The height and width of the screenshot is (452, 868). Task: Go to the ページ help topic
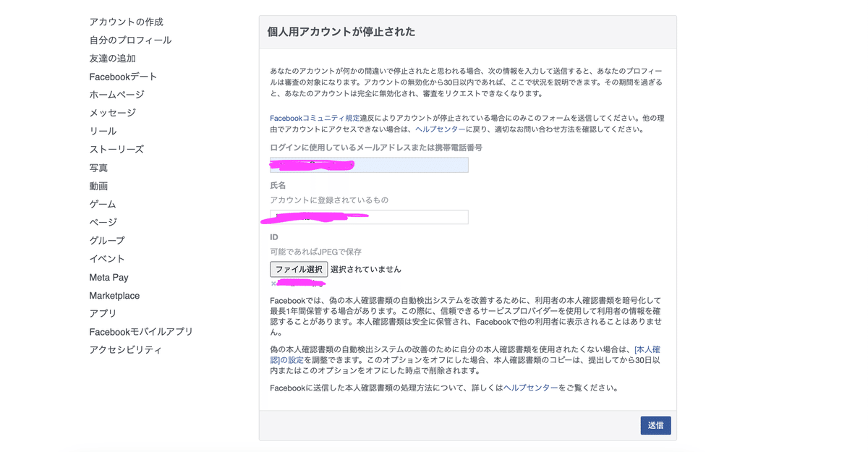click(103, 222)
